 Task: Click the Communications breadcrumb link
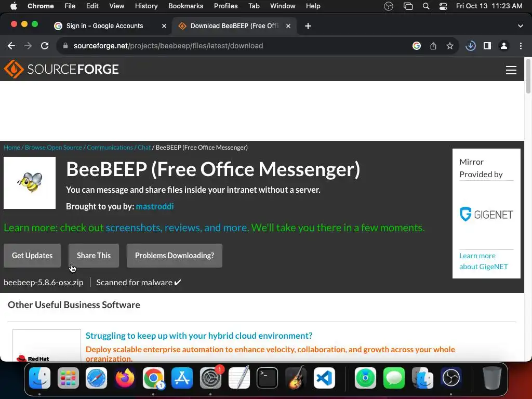point(110,148)
